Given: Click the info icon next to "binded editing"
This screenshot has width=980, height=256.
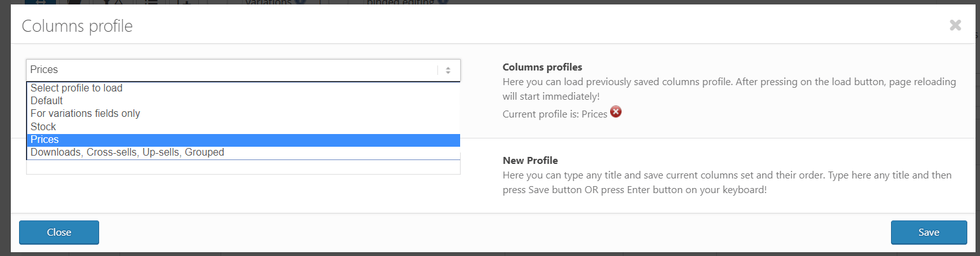Looking at the screenshot, I should click(442, 2).
